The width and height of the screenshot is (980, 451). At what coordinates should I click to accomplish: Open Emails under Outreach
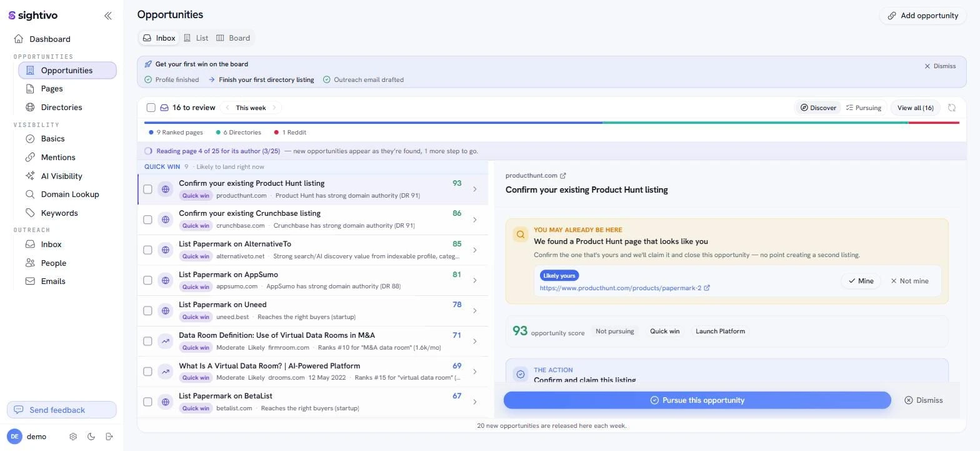click(53, 281)
